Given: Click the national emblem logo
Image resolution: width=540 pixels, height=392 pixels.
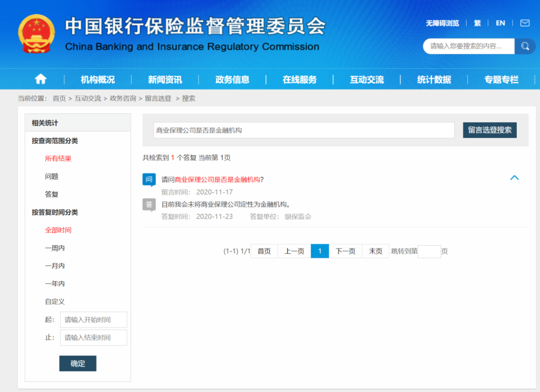Looking at the screenshot, I should point(36,33).
